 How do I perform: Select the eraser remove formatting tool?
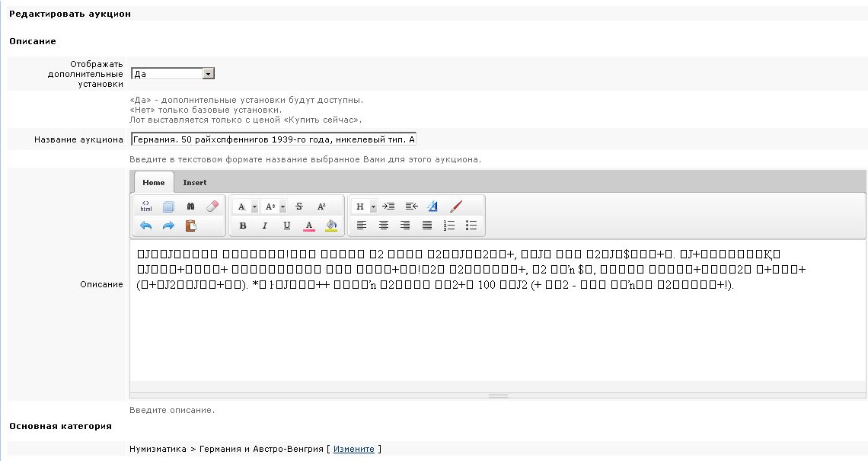pyautogui.click(x=212, y=206)
